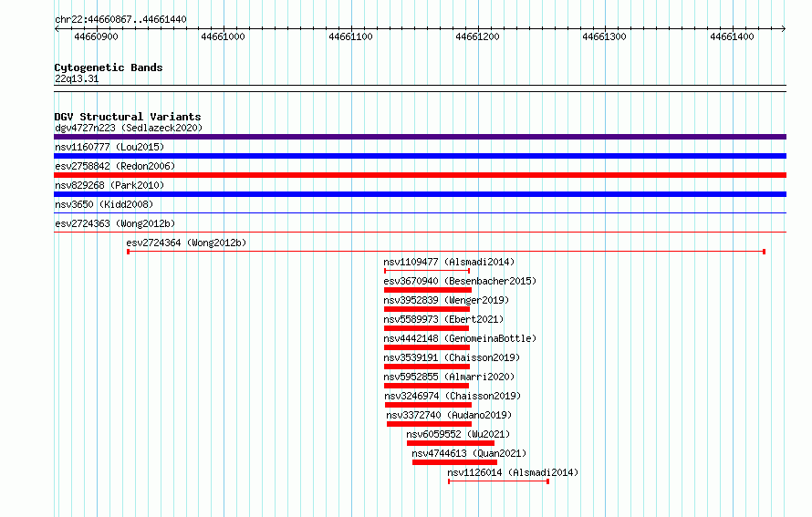Click the DGV Structural Variants track title
Viewport: 812px width, 517px height.
(x=128, y=117)
